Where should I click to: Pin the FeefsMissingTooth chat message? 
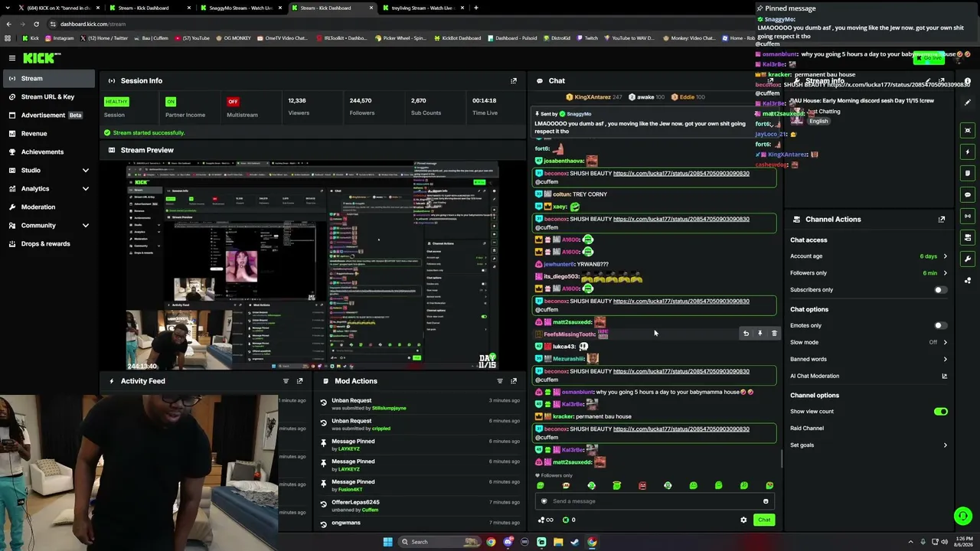click(x=759, y=334)
